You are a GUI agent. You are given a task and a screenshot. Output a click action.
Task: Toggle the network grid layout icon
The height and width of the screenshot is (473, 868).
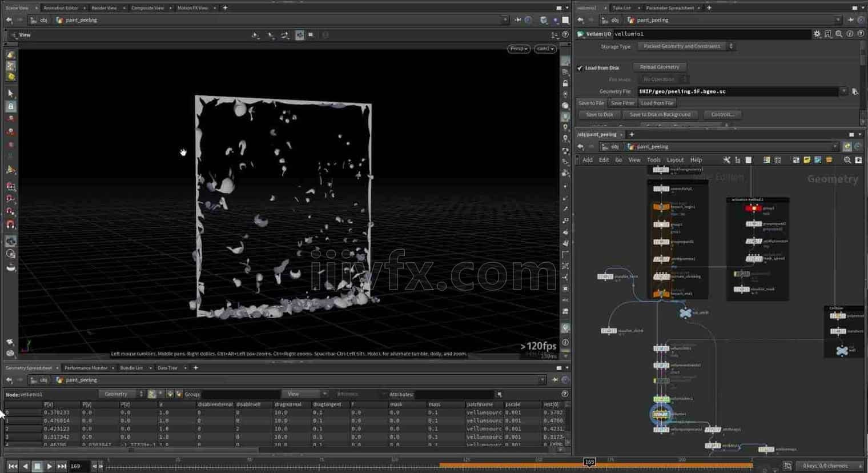point(778,160)
